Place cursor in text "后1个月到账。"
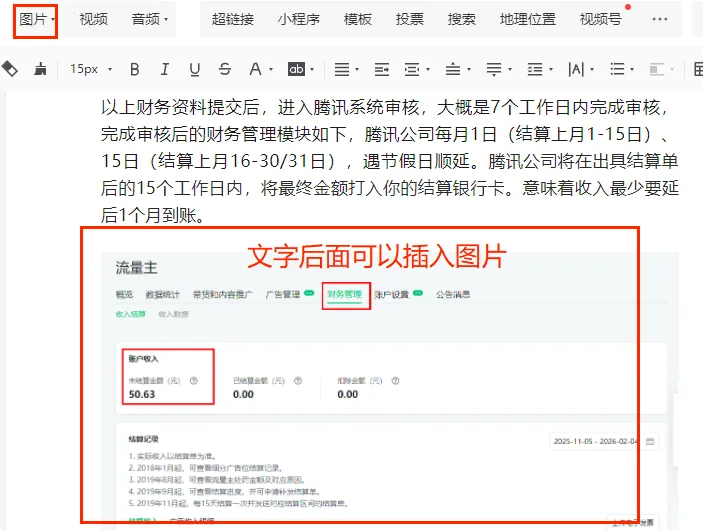The height and width of the screenshot is (530, 703). pyautogui.click(x=153, y=216)
